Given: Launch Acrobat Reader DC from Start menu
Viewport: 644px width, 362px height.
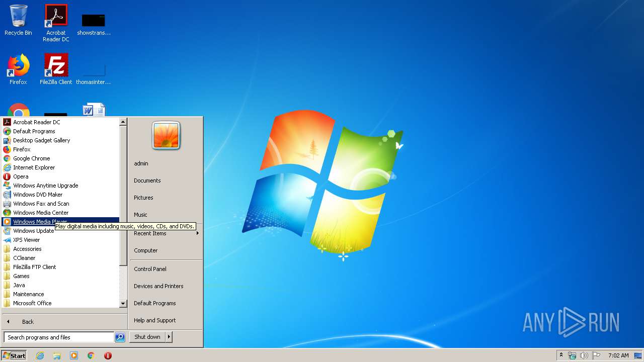Looking at the screenshot, I should click(61, 122).
